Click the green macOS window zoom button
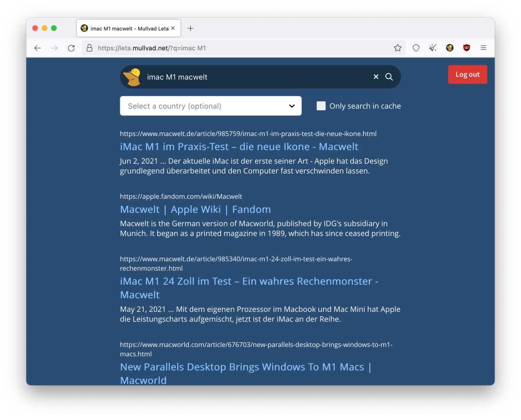The image size is (521, 420). (54, 28)
